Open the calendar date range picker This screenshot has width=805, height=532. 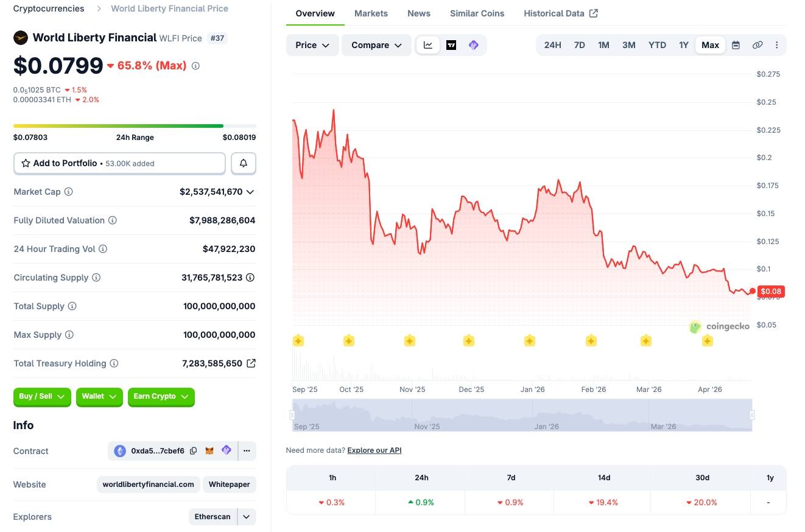click(x=736, y=44)
